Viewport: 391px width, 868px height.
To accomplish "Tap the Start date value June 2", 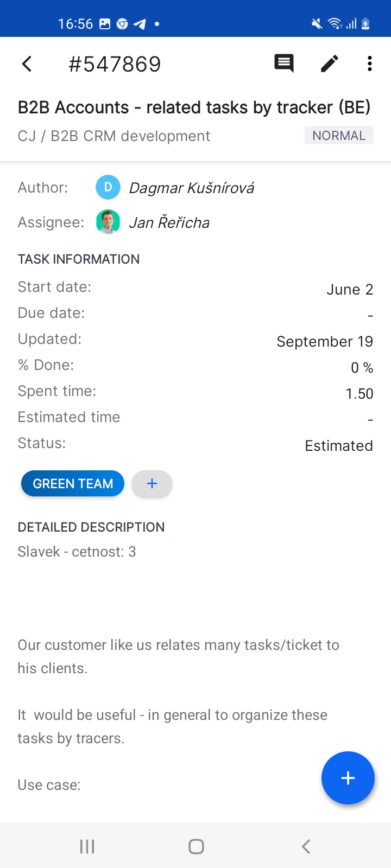I will pyautogui.click(x=350, y=290).
